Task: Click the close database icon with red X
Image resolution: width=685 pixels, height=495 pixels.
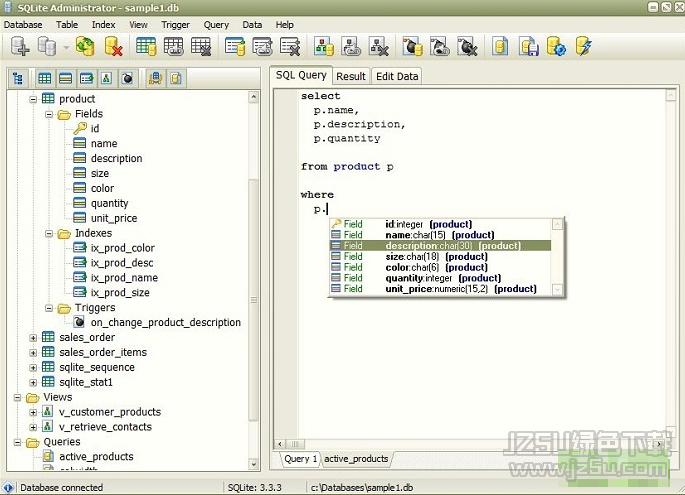Action: click(x=113, y=46)
